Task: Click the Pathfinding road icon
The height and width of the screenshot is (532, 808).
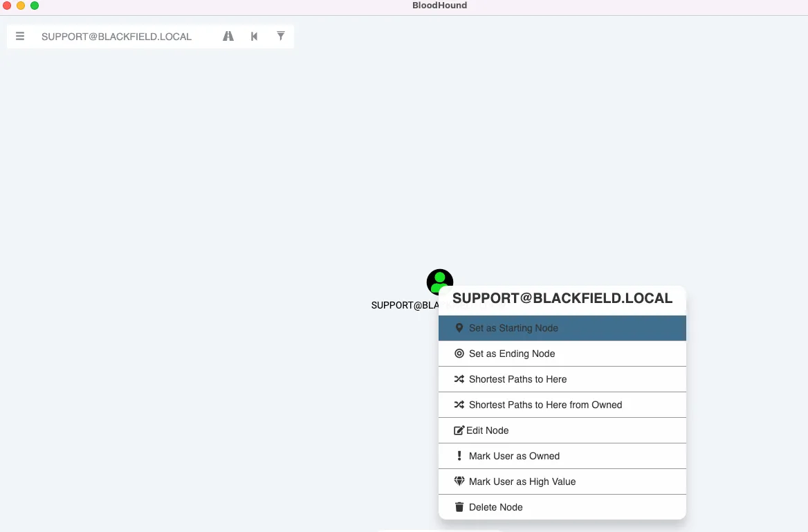Action: (228, 36)
